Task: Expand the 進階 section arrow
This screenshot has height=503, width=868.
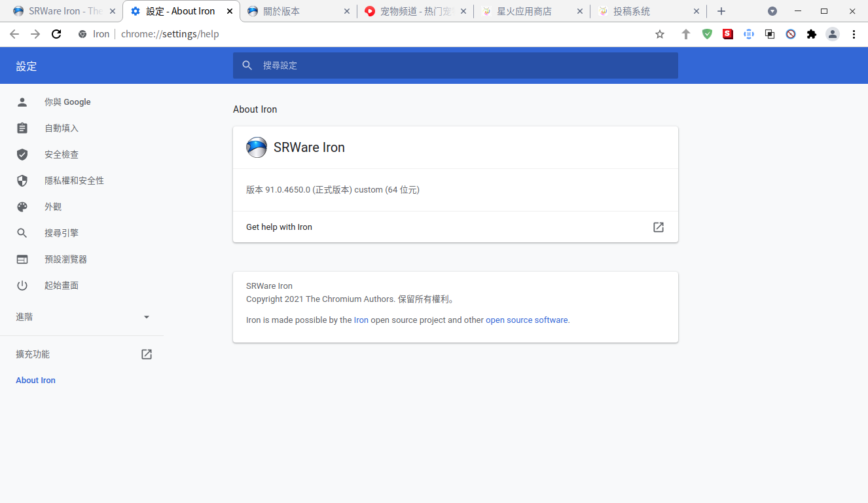Action: [x=147, y=317]
